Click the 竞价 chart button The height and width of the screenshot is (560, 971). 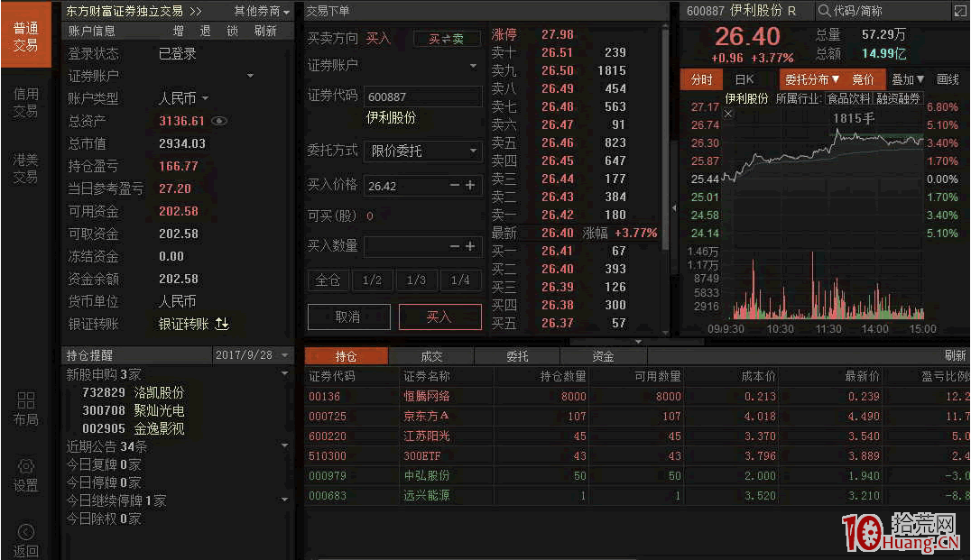[864, 80]
